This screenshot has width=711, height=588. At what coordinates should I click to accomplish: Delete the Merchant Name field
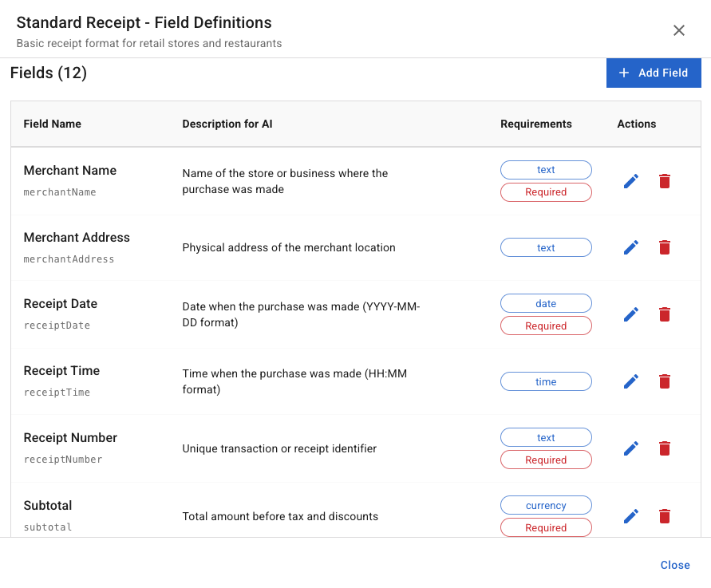point(664,181)
